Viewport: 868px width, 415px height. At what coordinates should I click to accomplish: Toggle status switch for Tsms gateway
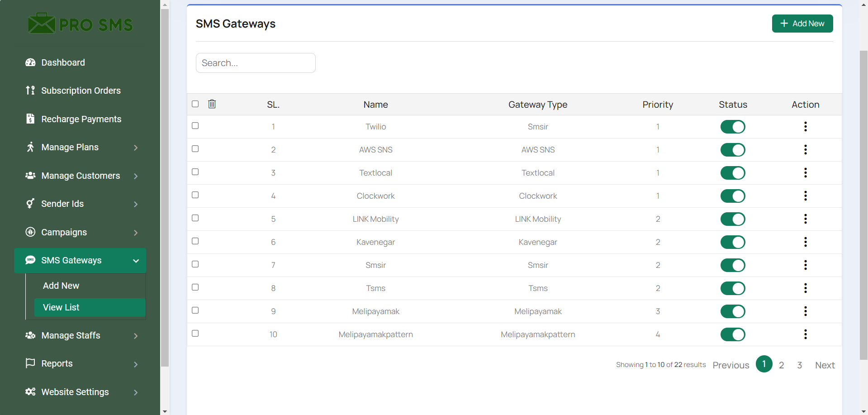[x=732, y=288]
